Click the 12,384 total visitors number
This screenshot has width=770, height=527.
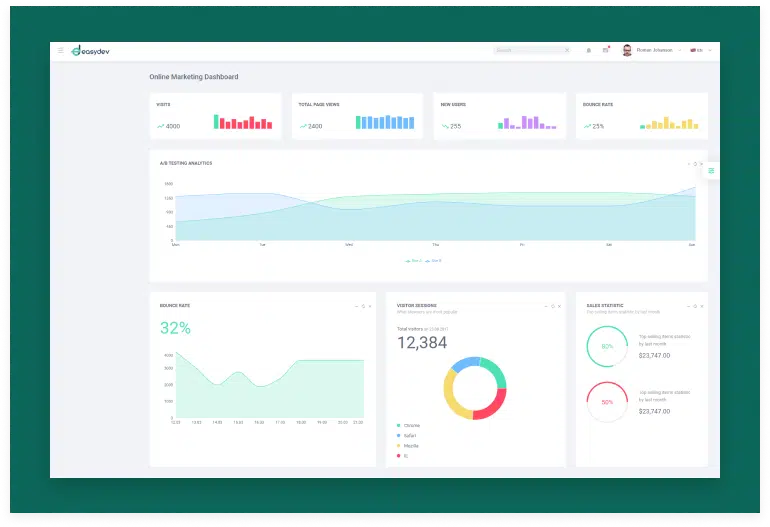[422, 342]
